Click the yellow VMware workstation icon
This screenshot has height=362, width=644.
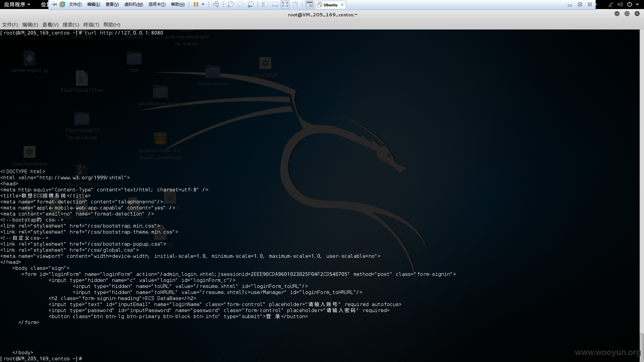tap(62, 4)
